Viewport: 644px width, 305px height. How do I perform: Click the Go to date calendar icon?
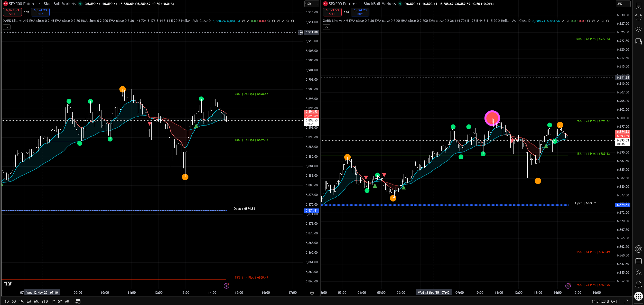tap(78, 301)
